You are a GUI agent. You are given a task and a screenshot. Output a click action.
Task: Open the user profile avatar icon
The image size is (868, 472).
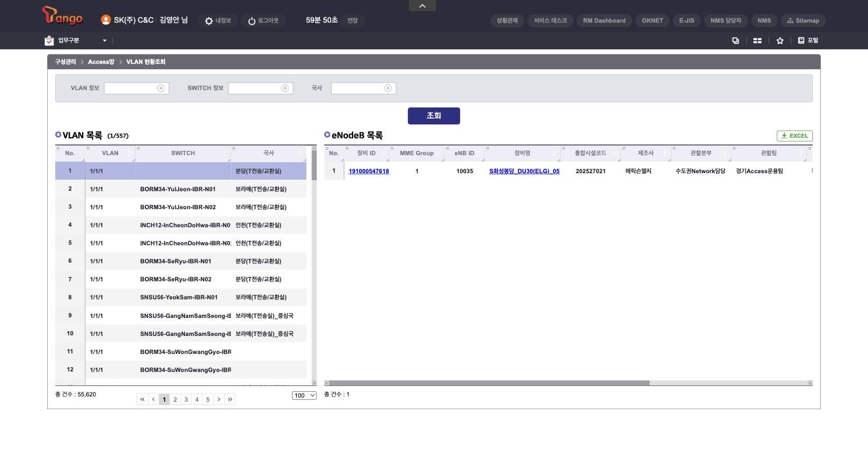click(x=105, y=20)
